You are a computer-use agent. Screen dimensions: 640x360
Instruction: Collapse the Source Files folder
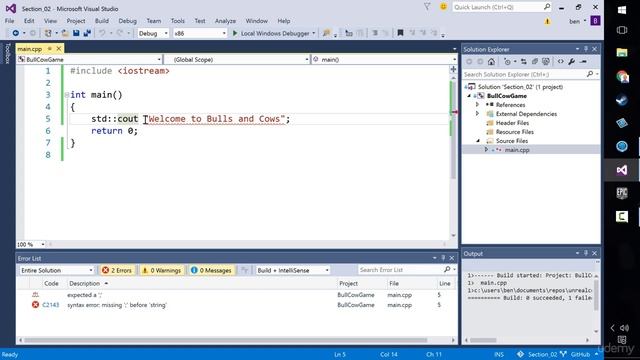[478, 141]
